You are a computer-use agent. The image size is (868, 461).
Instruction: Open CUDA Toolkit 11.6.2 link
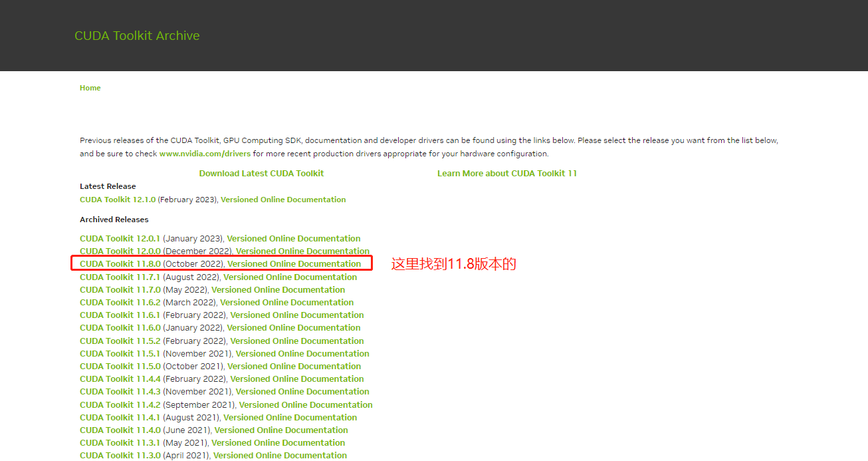(x=120, y=303)
